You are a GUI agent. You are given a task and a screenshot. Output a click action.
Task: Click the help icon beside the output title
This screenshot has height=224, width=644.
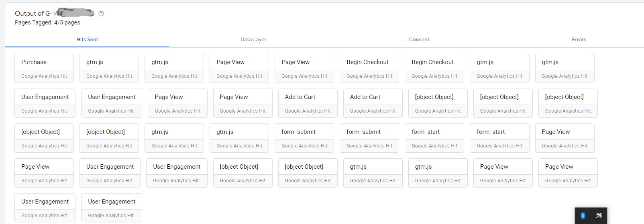pyautogui.click(x=101, y=14)
